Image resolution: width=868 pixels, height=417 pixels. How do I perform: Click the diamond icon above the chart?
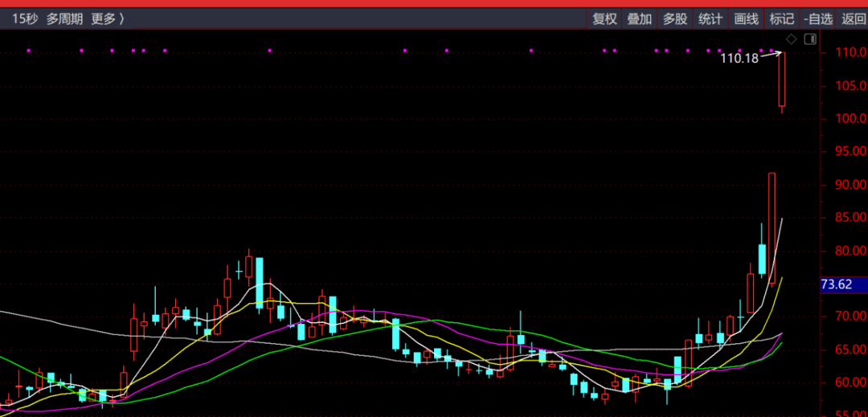pos(792,39)
